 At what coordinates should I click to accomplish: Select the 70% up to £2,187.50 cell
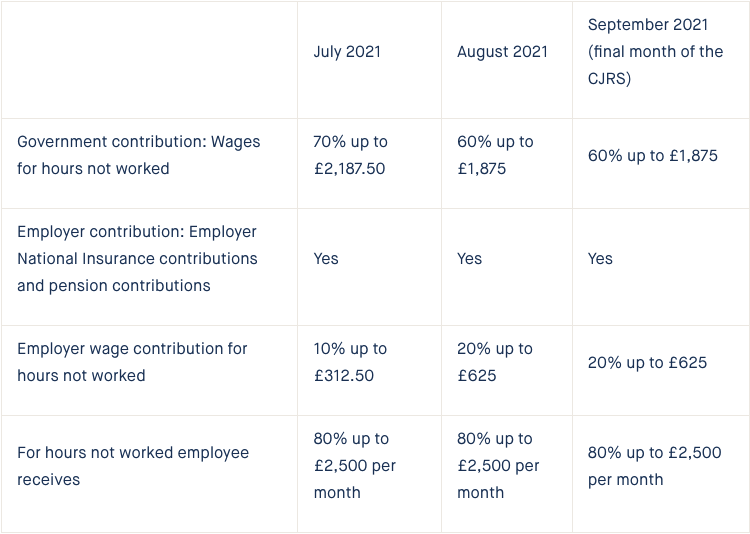tap(350, 155)
